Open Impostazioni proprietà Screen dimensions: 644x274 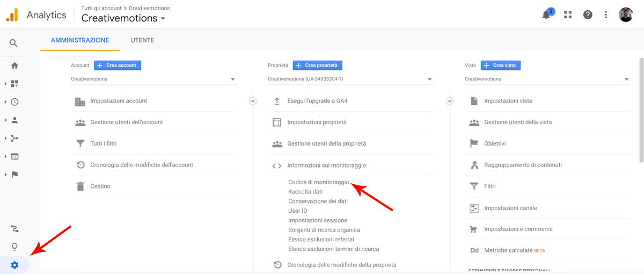(x=317, y=122)
